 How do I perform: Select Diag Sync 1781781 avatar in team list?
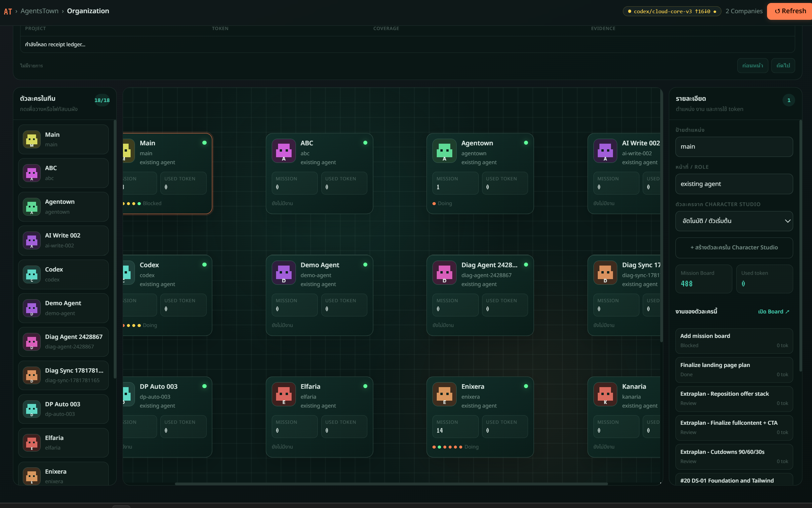pos(32,375)
